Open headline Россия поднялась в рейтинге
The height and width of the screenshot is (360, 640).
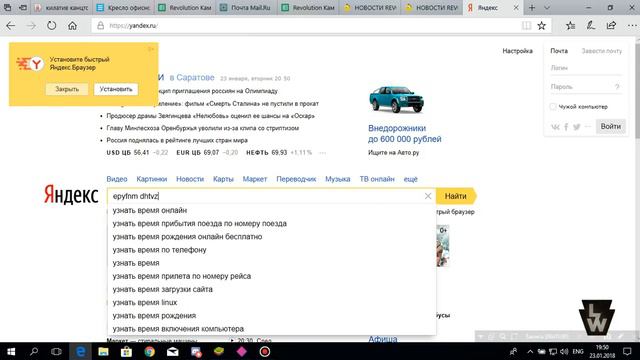(x=177, y=140)
